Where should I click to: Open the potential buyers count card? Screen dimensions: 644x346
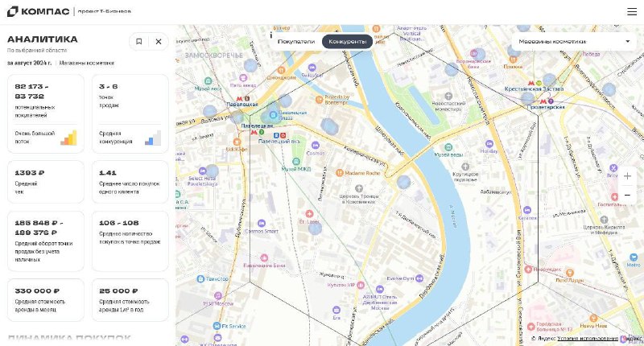[x=46, y=113]
